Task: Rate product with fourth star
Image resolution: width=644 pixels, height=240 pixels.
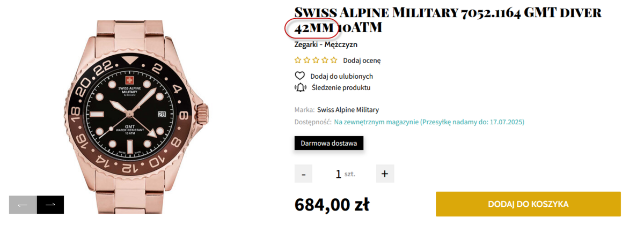Action: pyautogui.click(x=325, y=61)
